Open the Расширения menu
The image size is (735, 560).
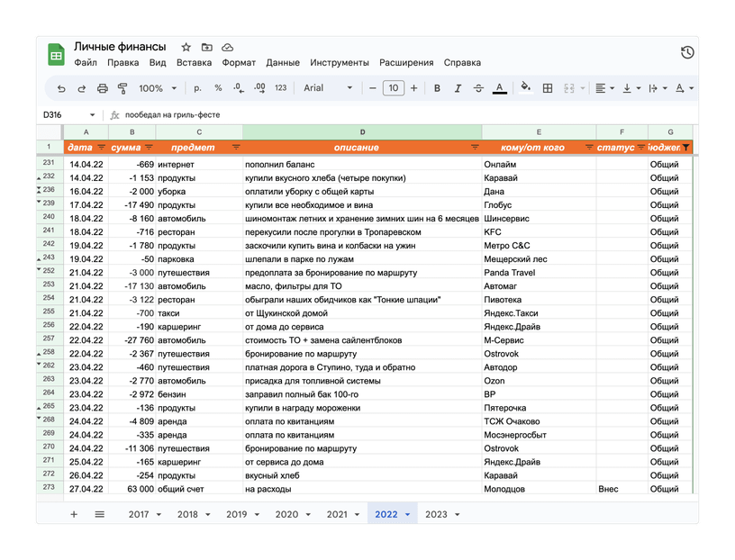(406, 62)
